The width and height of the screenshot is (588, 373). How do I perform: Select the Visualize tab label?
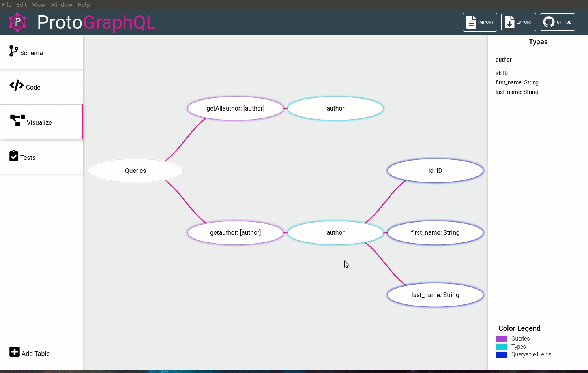[x=39, y=122]
